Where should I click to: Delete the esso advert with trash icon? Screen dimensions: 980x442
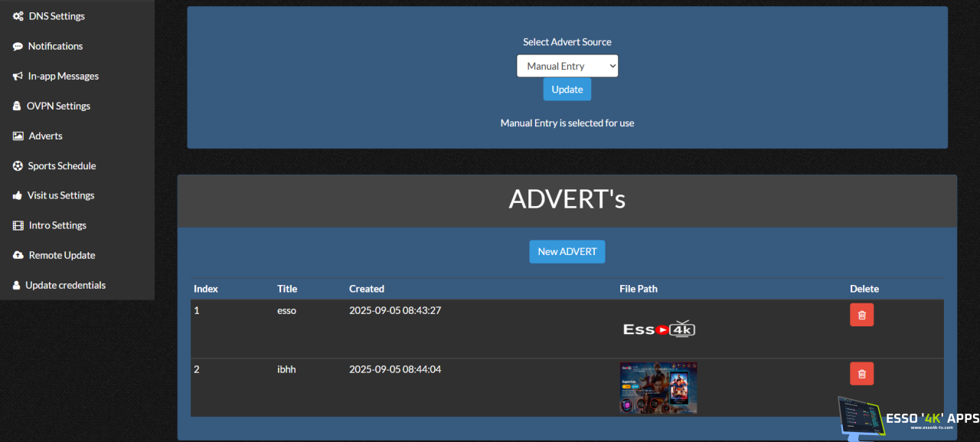(861, 315)
